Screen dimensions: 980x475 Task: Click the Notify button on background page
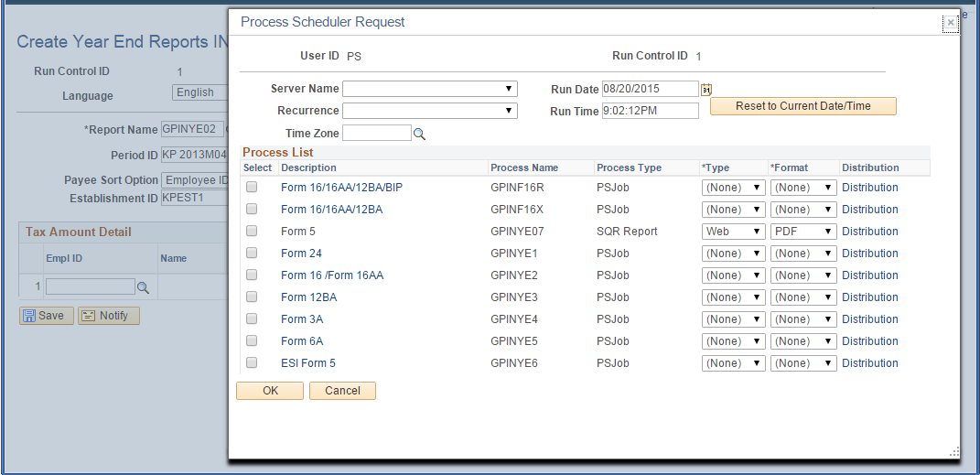click(x=109, y=316)
